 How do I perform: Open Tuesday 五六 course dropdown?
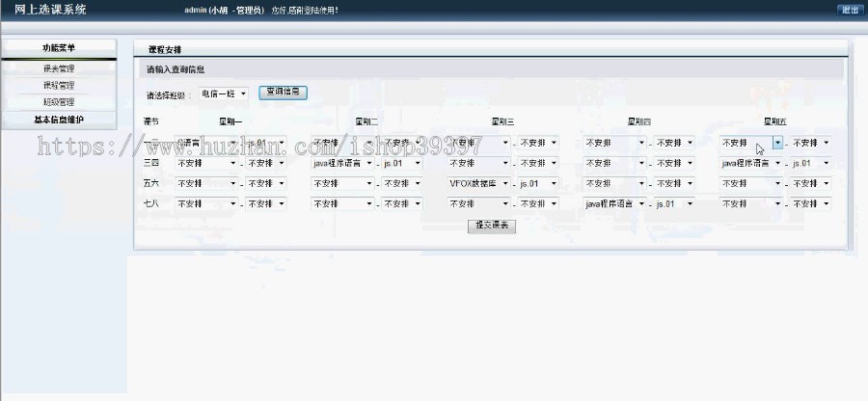(342, 183)
